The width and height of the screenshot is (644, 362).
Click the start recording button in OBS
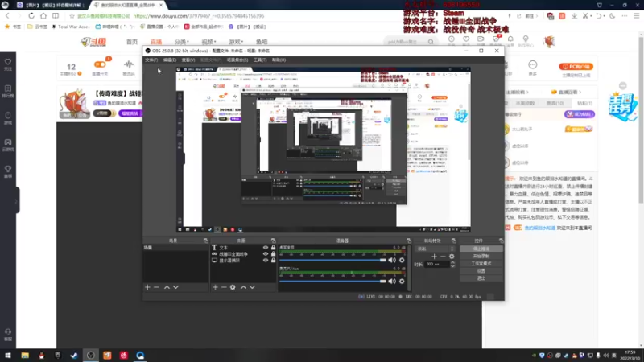pos(481,256)
